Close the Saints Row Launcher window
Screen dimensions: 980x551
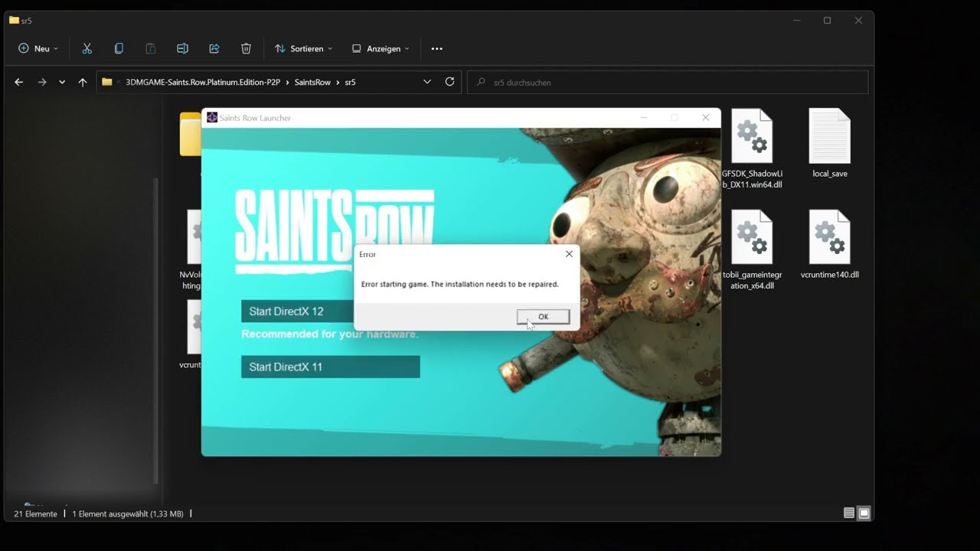pyautogui.click(x=706, y=118)
